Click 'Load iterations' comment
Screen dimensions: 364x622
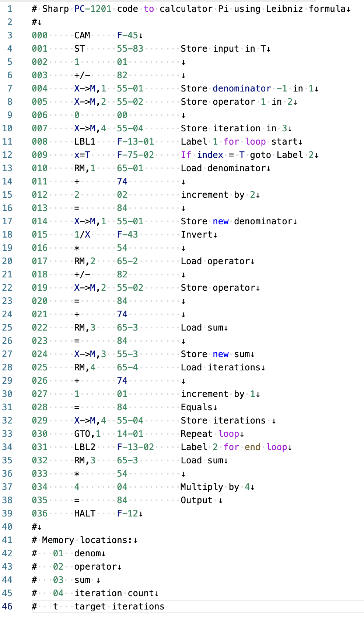221,367
